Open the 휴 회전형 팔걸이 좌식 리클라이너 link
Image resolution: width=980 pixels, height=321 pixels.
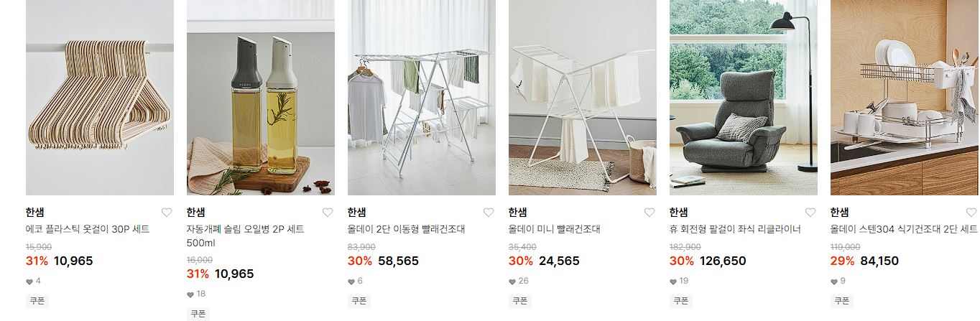735,229
